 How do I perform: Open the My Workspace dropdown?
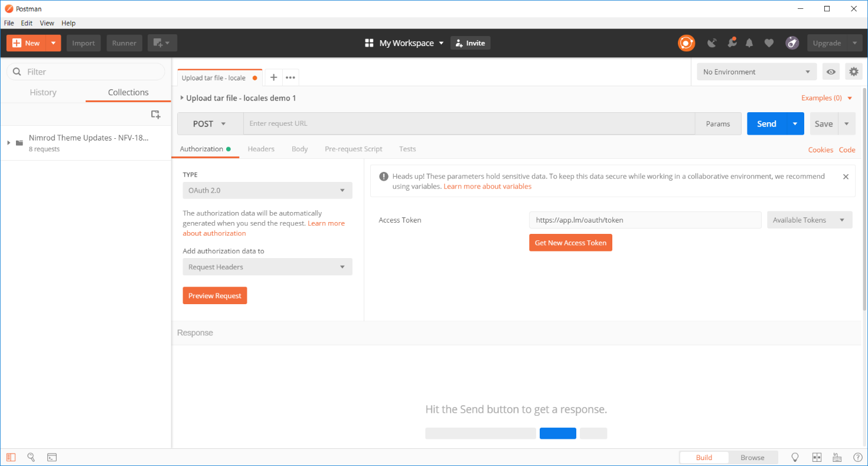411,43
